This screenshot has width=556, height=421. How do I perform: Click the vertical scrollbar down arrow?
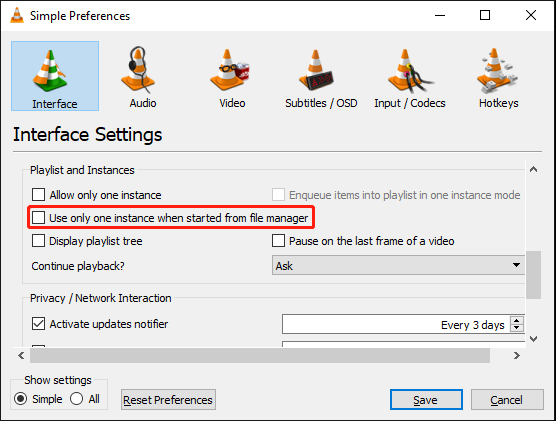(x=533, y=339)
